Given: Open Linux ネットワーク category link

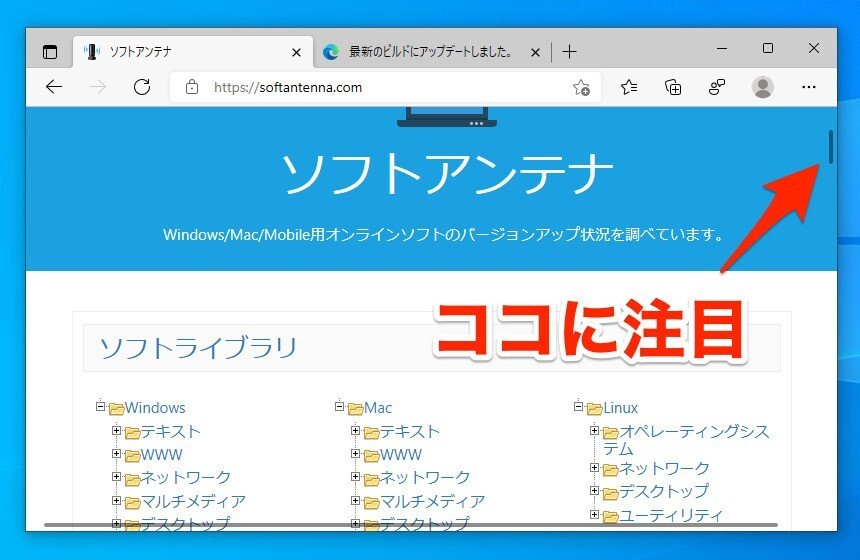Looking at the screenshot, I should point(664,468).
